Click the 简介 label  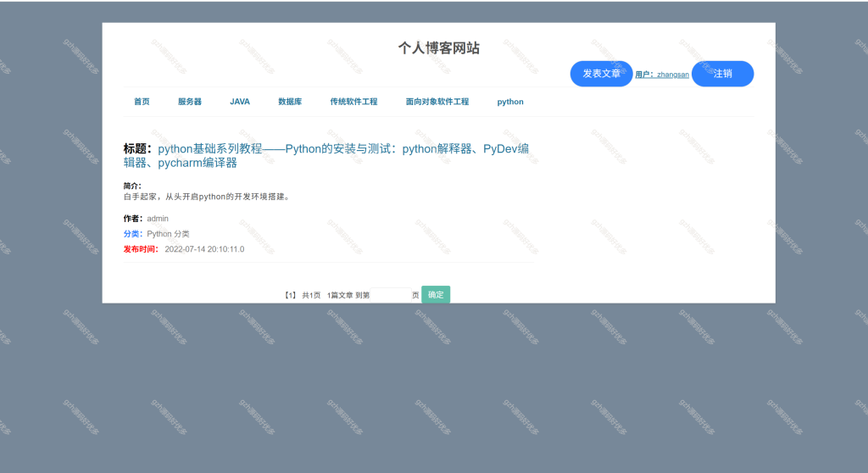132,186
